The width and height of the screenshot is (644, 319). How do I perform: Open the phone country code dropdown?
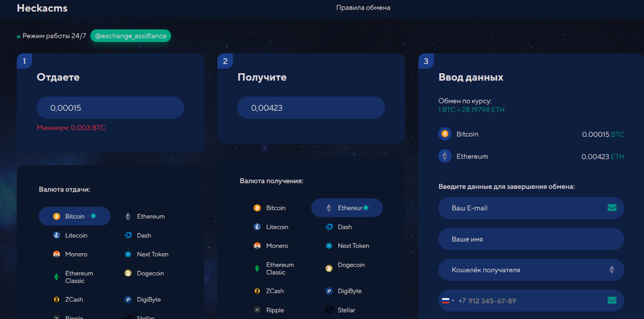[448, 300]
